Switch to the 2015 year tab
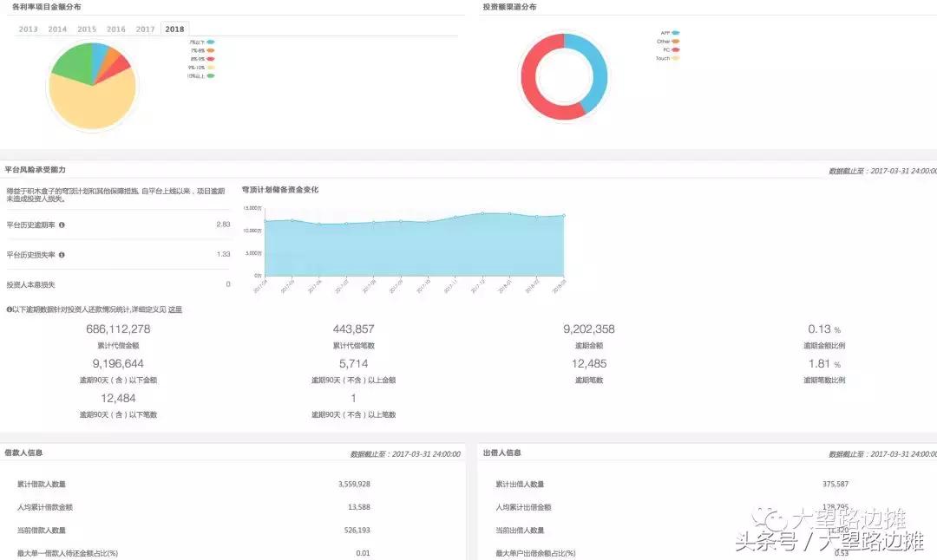This screenshot has width=937, height=560. point(87,29)
